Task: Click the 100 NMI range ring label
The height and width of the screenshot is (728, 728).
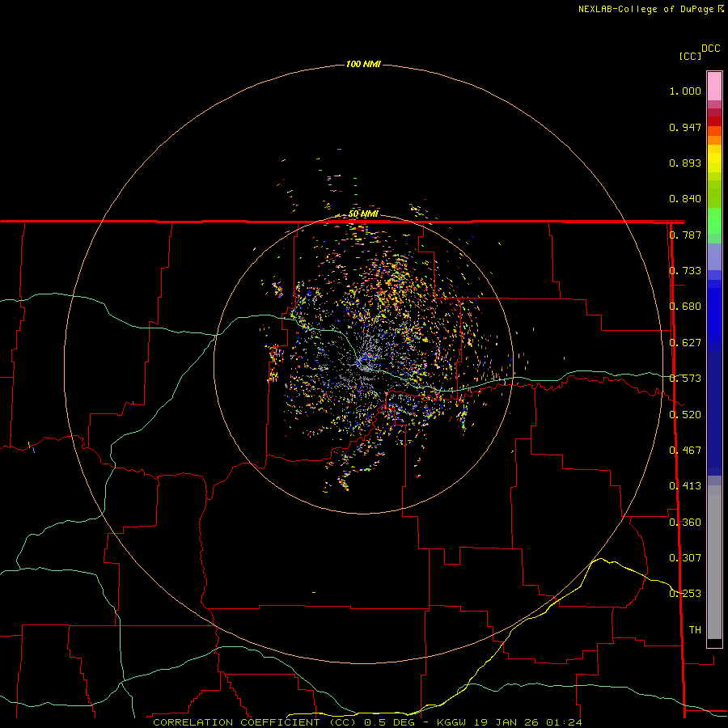Action: coord(363,64)
